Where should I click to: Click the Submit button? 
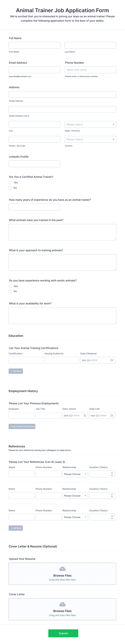63,633
